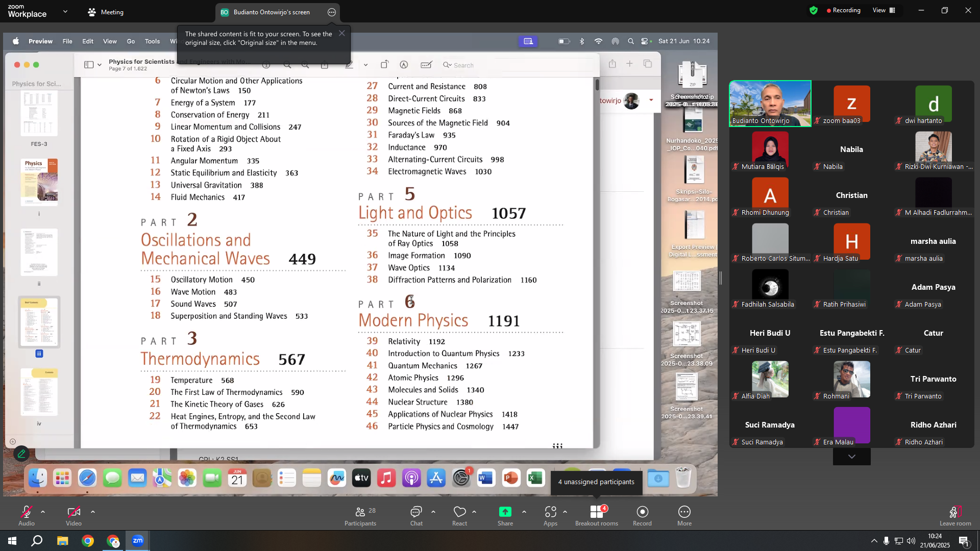The image size is (980, 551).
Task: Click Music app in the shared Mac dock
Action: [386, 478]
